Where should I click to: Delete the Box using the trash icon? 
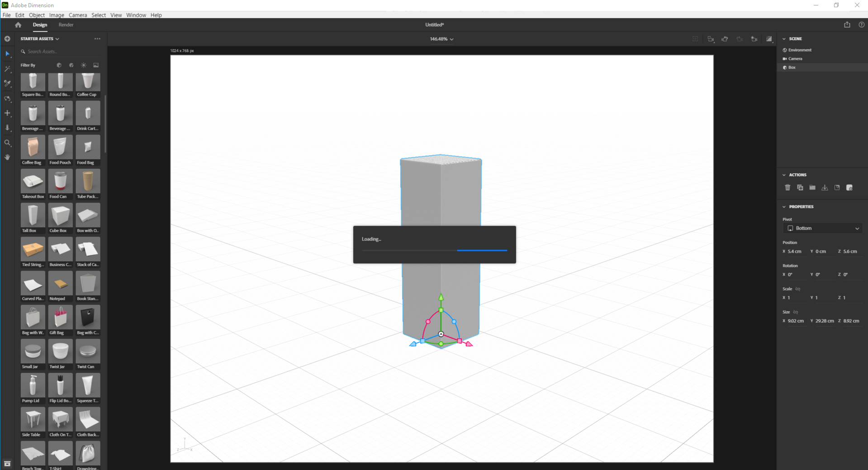click(787, 188)
